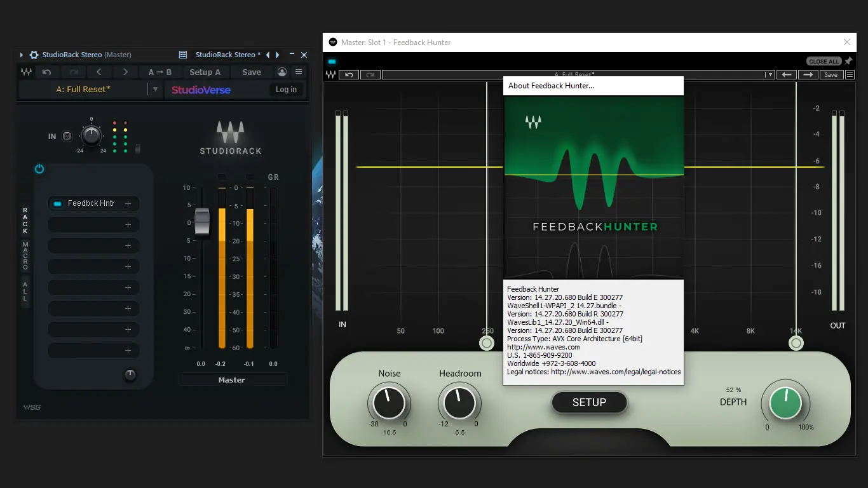Add a plugin to the fourth rack slot
The image size is (868, 488).
tap(128, 267)
